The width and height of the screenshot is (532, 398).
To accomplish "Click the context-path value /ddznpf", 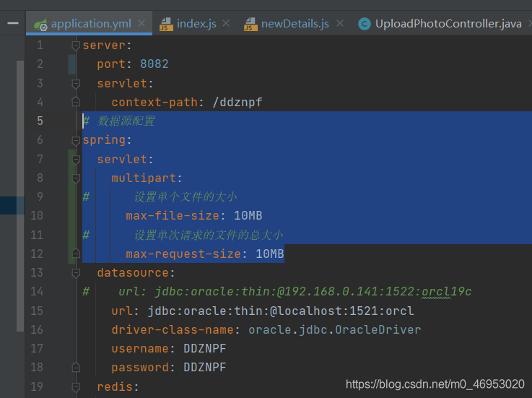I will (237, 103).
